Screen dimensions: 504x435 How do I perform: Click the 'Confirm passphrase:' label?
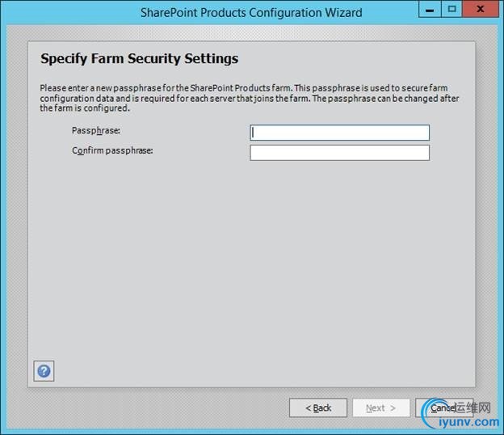pos(112,150)
